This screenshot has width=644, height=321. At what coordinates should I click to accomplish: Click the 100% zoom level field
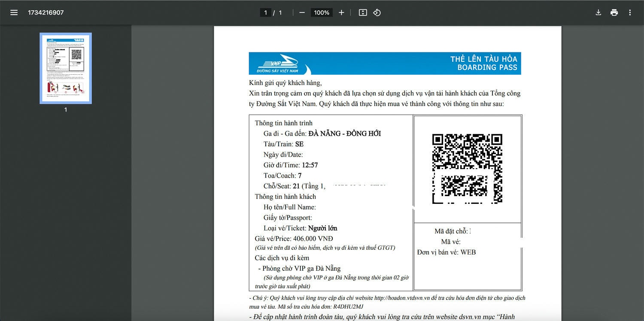[x=322, y=12]
